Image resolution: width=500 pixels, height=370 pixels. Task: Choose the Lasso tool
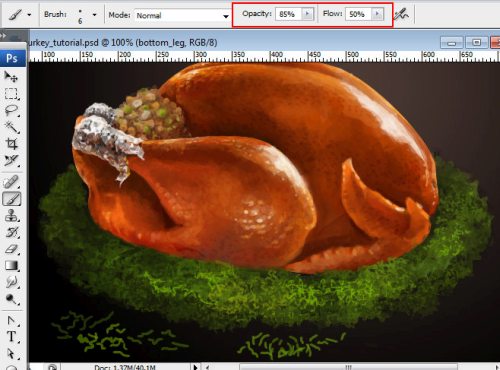click(x=11, y=110)
